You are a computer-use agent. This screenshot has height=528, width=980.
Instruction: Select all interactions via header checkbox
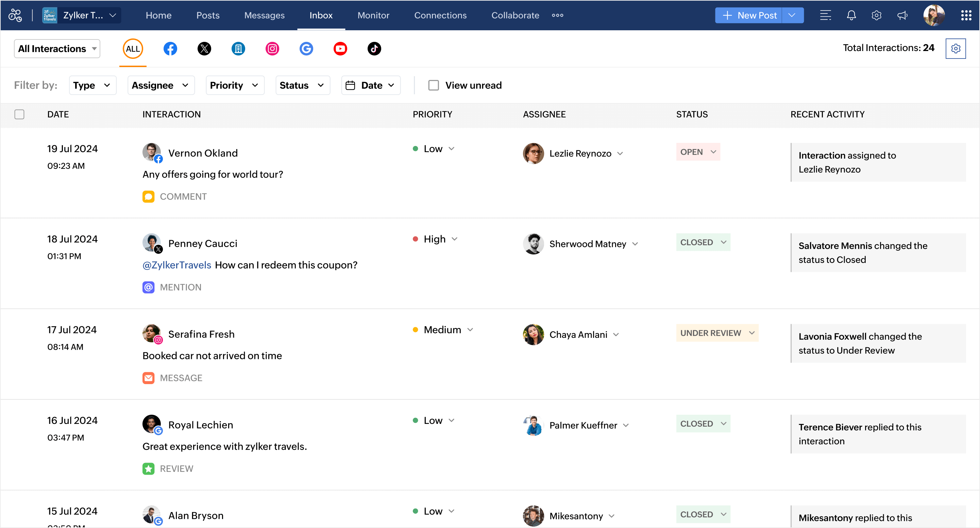click(x=19, y=114)
